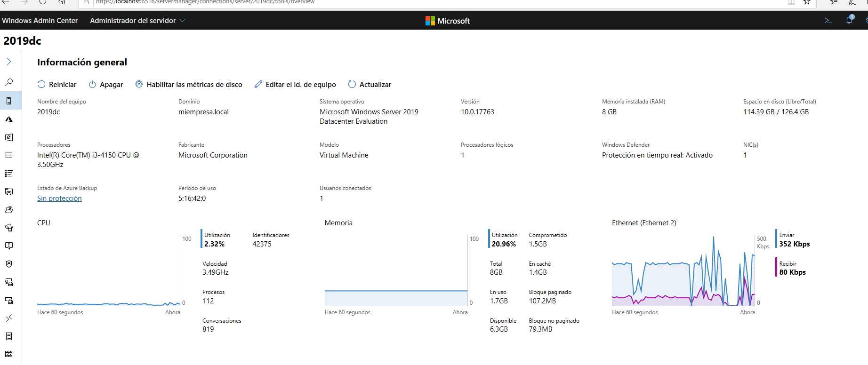This screenshot has height=365, width=868.
Task: Open the PowerShell console icon in header
Action: point(828,21)
